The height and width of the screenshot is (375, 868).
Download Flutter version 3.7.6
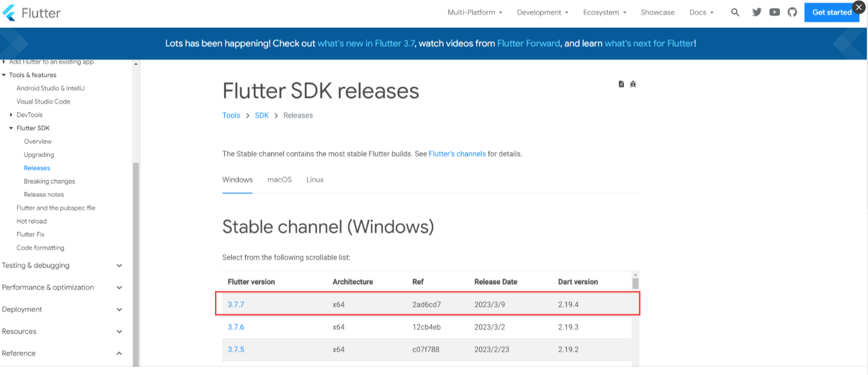click(x=235, y=327)
